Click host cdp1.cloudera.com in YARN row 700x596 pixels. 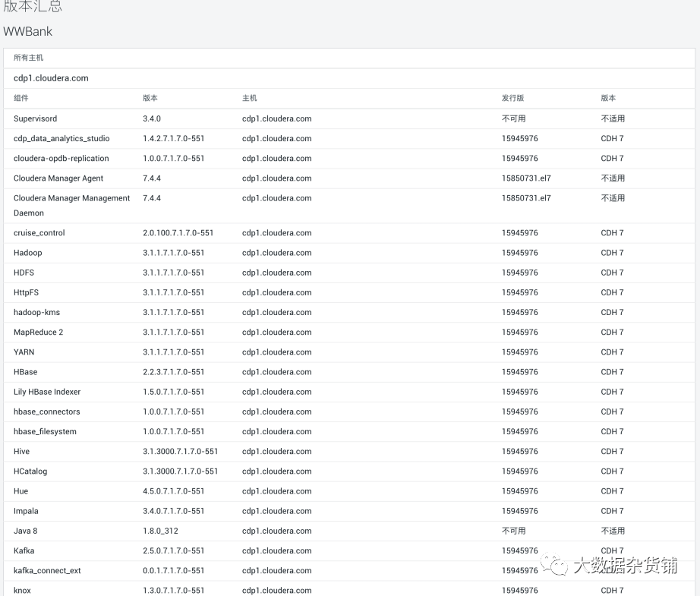(277, 352)
